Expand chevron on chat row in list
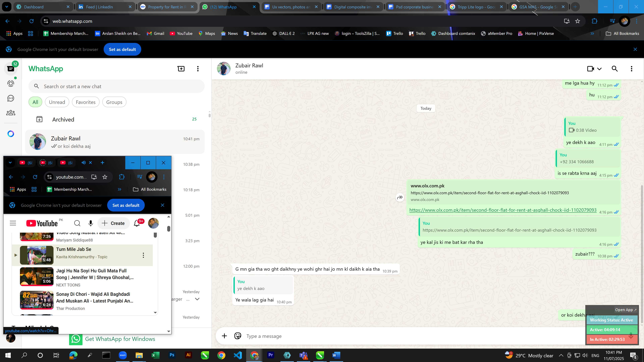 [x=197, y=299]
